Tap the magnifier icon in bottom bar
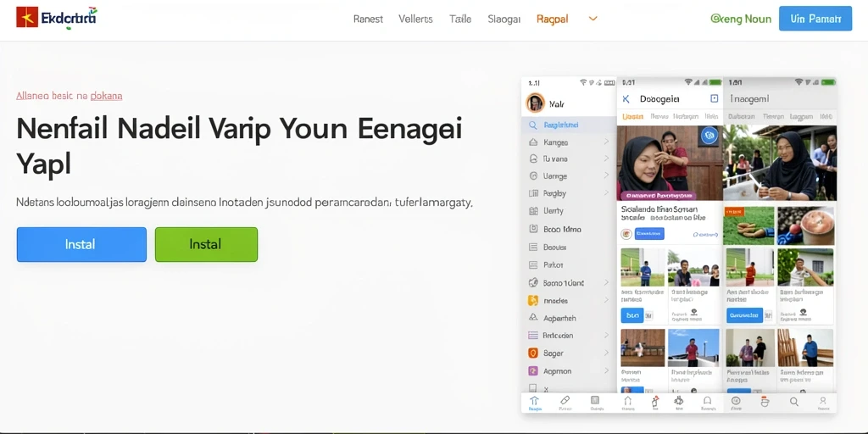 point(793,402)
